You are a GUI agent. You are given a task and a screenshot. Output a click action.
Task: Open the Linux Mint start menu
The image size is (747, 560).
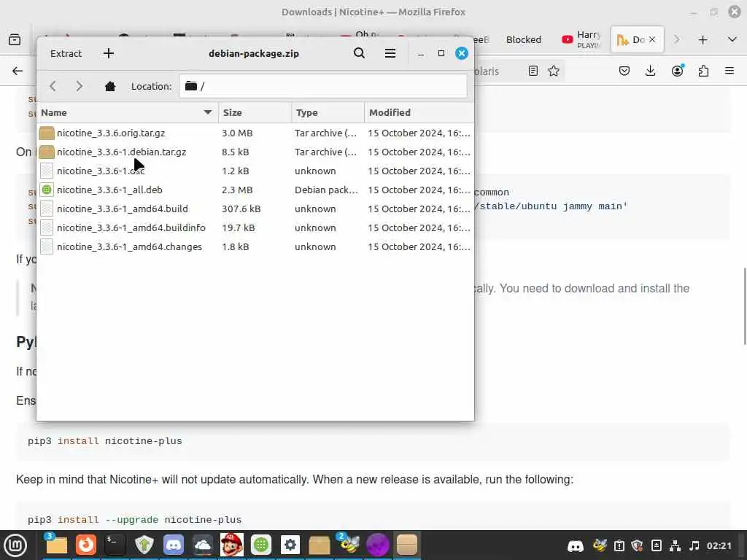tap(15, 545)
